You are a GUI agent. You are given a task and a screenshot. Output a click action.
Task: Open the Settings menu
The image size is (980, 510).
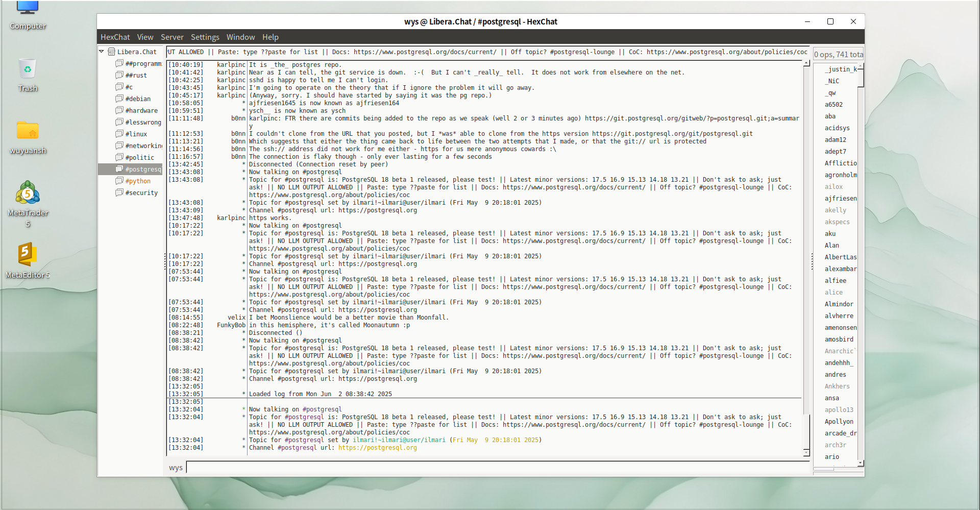tap(205, 37)
